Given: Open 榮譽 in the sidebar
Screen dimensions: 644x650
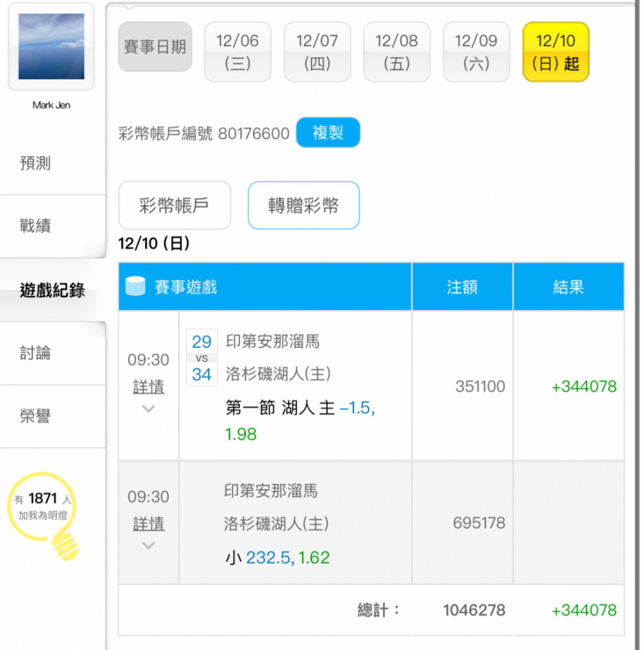Looking at the screenshot, I should click(36, 417).
